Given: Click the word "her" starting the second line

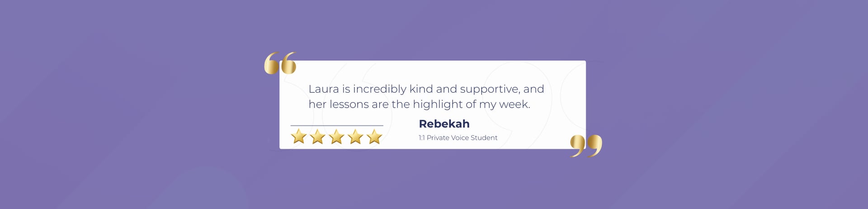Looking at the screenshot, I should [317, 104].
